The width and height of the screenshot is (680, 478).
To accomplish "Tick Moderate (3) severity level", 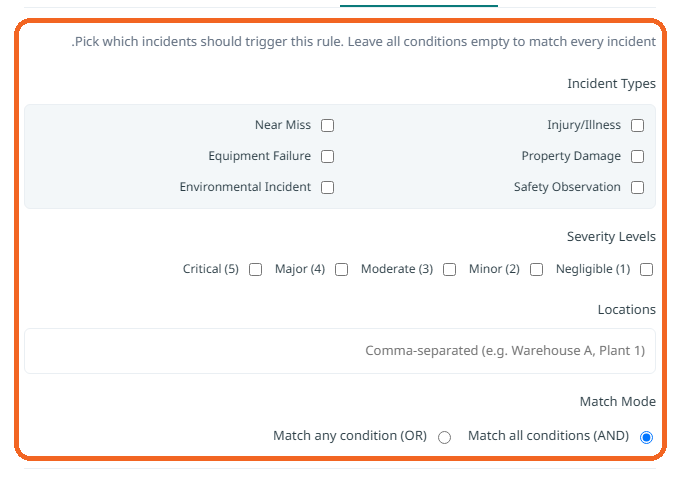I will pyautogui.click(x=449, y=269).
